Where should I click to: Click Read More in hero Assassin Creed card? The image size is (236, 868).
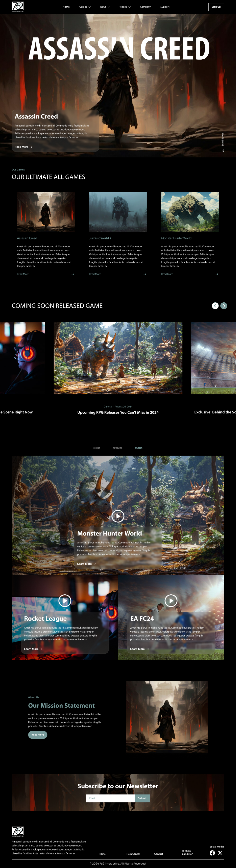coord(24,147)
